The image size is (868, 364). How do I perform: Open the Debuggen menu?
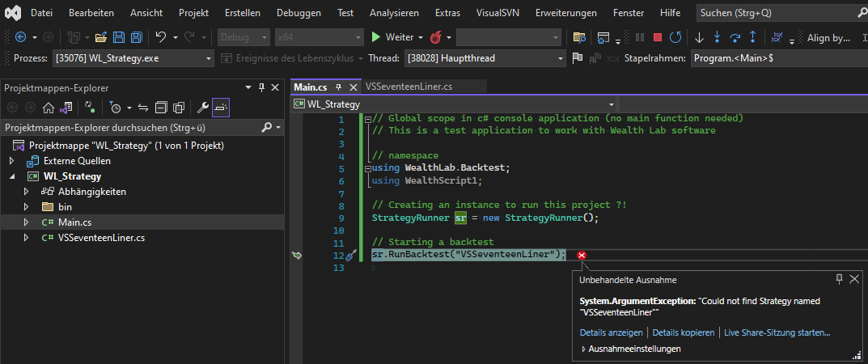coord(298,13)
